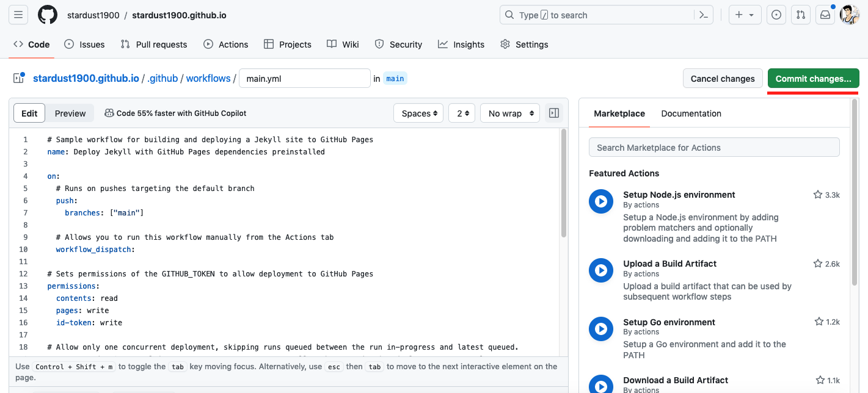Expand the file tree side panel
This screenshot has width=868, height=393.
[x=18, y=78]
